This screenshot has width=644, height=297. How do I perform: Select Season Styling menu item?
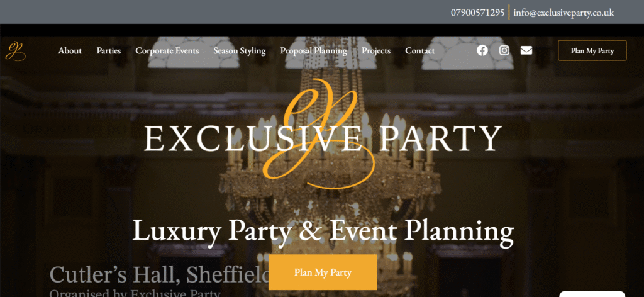pos(240,51)
